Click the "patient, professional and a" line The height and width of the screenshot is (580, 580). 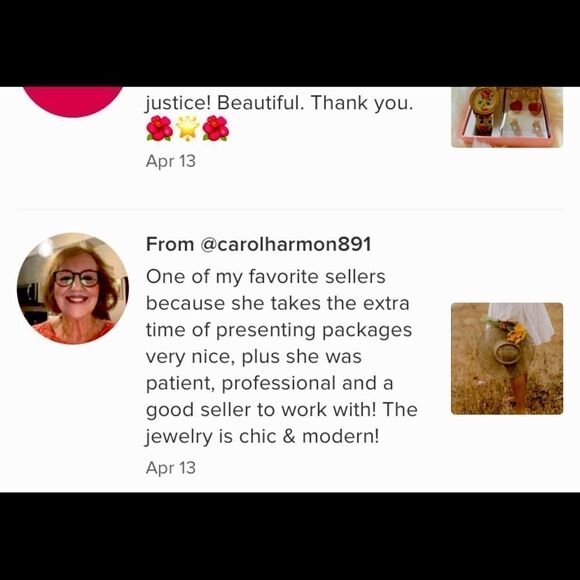click(x=269, y=383)
